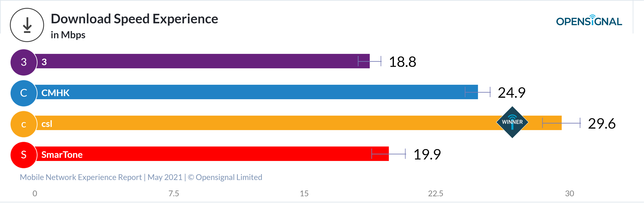The height and width of the screenshot is (203, 644).
Task: Click the download arrow circle icon
Action: [27, 25]
